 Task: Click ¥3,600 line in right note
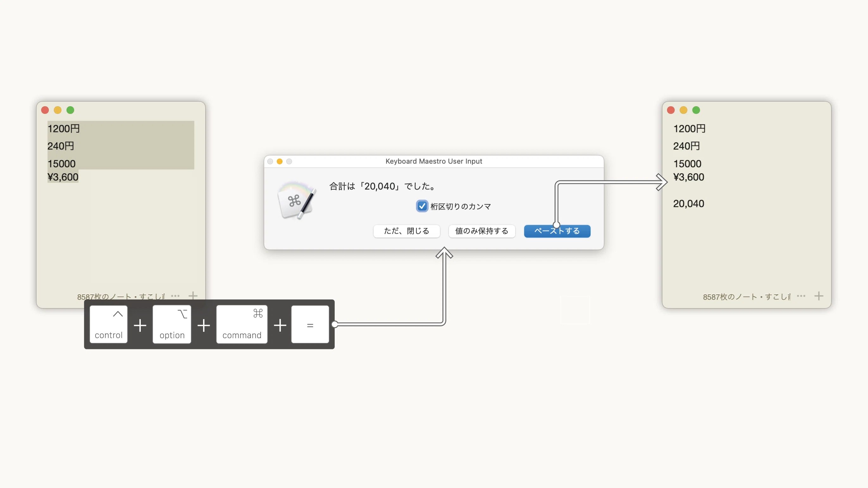(689, 177)
